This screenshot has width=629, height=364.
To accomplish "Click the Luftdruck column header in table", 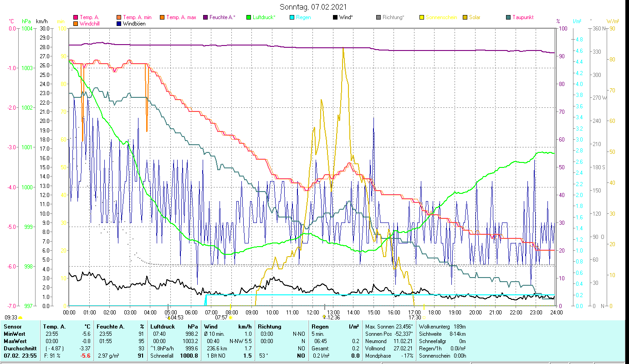I will click(x=161, y=326).
